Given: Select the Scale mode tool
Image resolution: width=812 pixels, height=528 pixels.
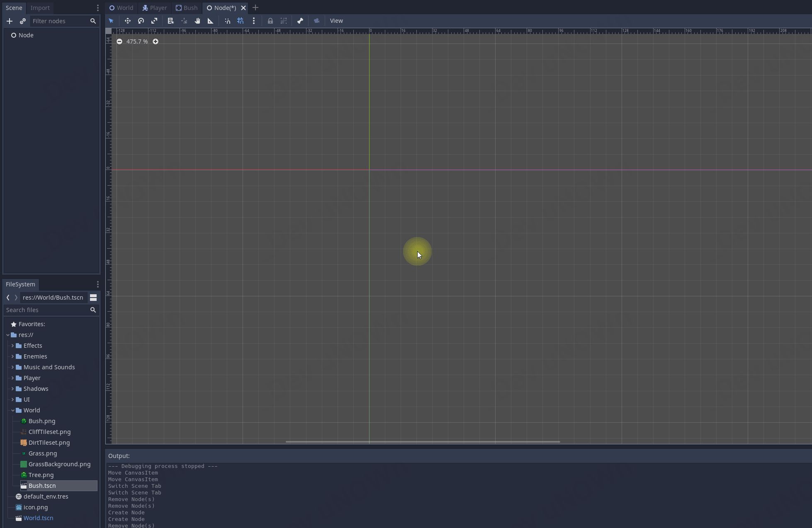Looking at the screenshot, I should 154,21.
